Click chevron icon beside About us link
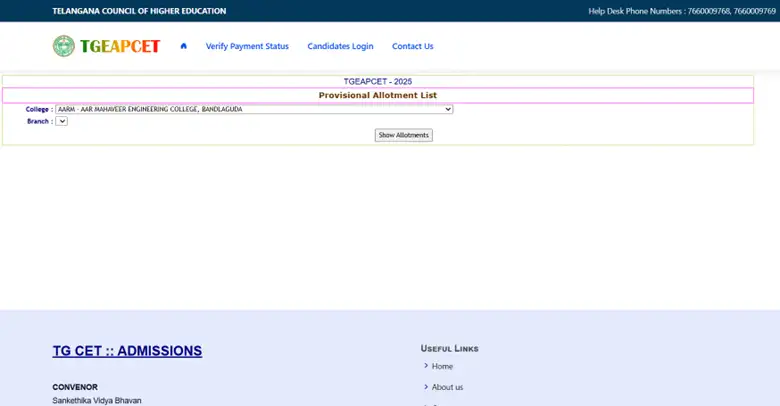 pyautogui.click(x=426, y=387)
